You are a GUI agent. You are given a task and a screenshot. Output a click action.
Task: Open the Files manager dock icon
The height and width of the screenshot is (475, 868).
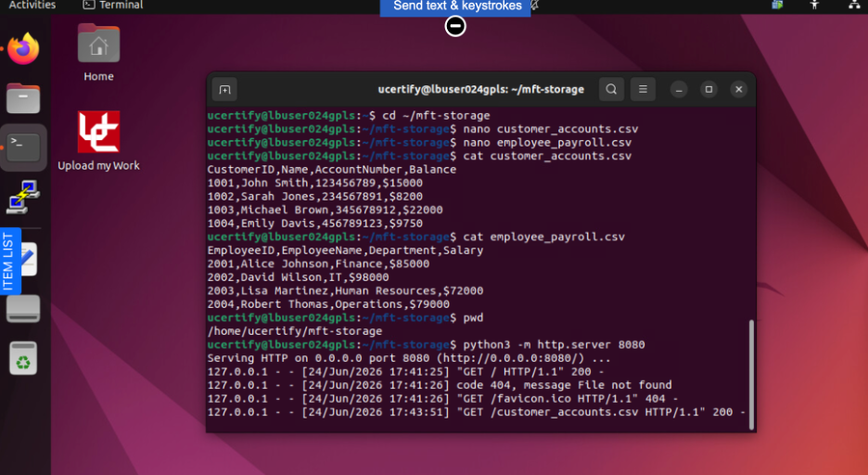[x=23, y=98]
